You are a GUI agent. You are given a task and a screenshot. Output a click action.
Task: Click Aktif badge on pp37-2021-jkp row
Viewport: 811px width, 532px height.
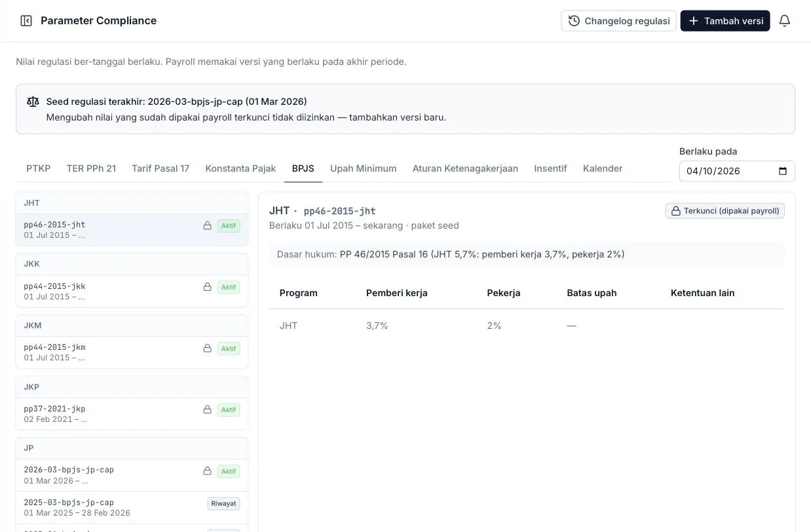[229, 409]
